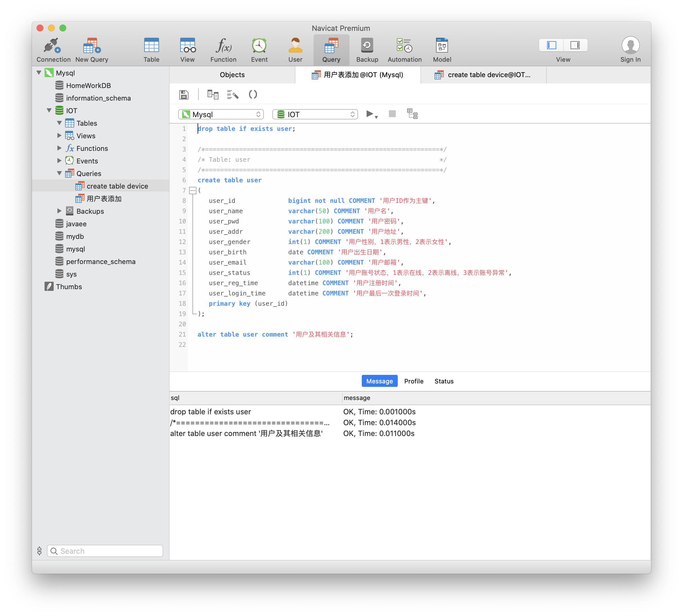Switch to create table device@IOT tab
This screenshot has height=616, width=683.
pos(483,75)
